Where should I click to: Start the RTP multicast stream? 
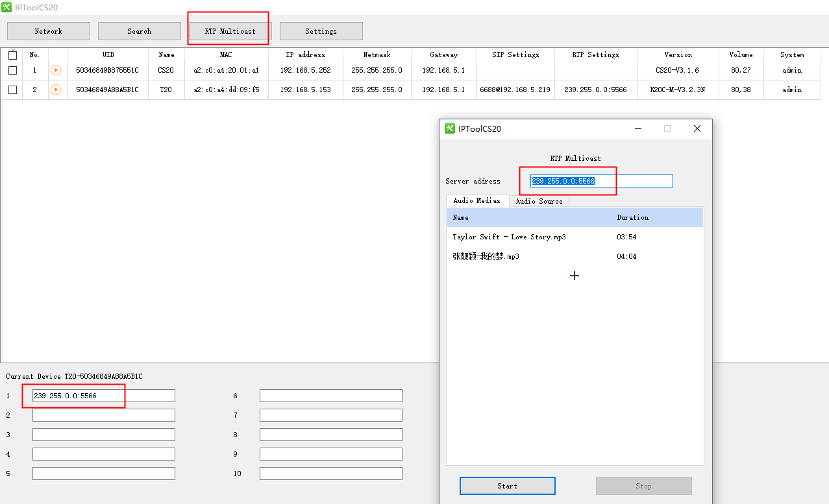[508, 486]
